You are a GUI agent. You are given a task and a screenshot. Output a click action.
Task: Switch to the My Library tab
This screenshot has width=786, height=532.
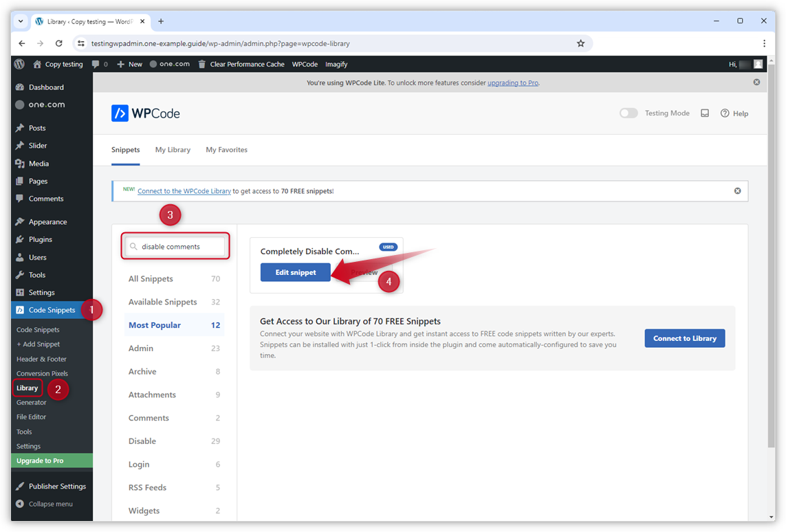coord(173,150)
